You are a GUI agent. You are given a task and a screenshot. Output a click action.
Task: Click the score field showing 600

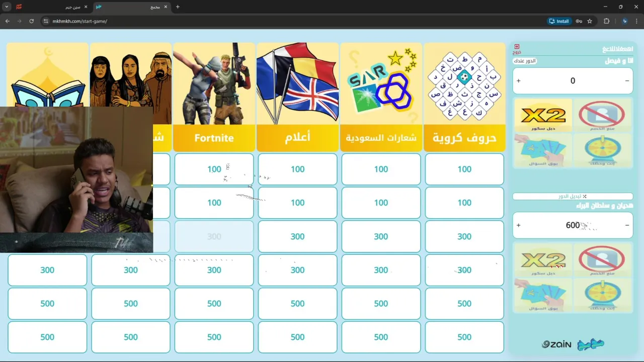coord(573,225)
